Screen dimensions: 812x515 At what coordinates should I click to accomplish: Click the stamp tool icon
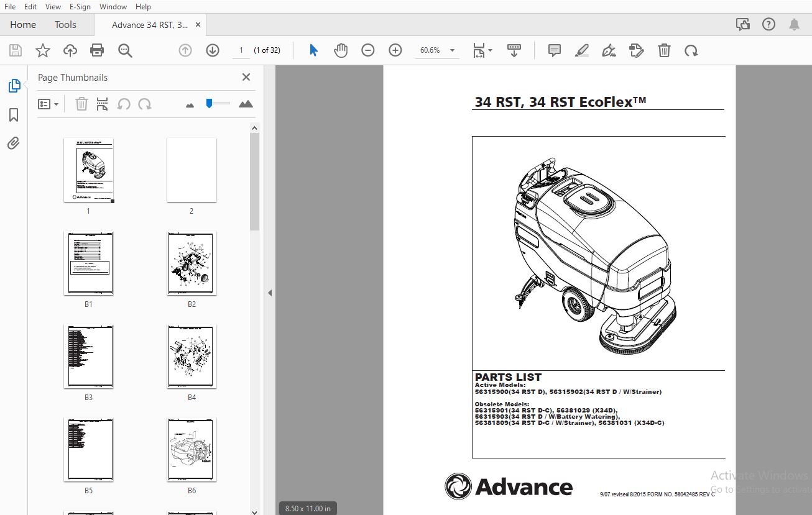[637, 50]
